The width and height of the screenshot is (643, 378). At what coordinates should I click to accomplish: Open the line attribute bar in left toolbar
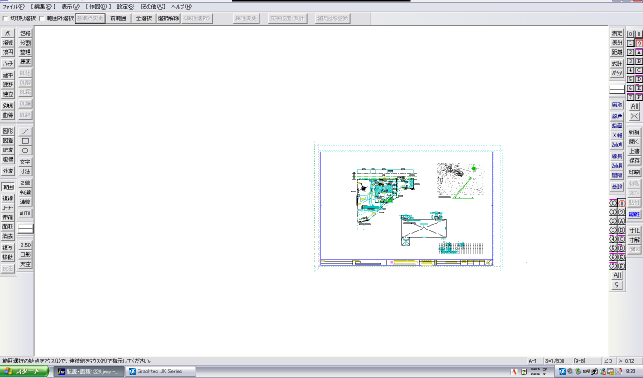point(25,229)
